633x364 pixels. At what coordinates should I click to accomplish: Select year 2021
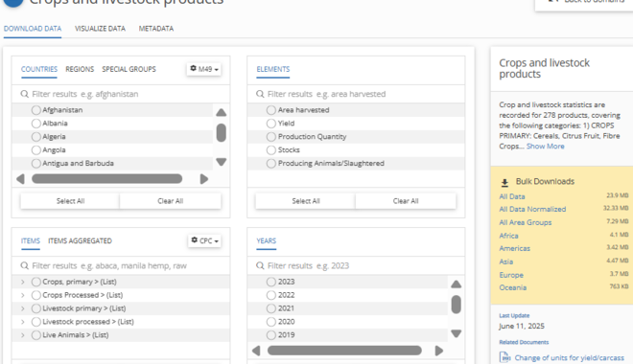click(271, 308)
